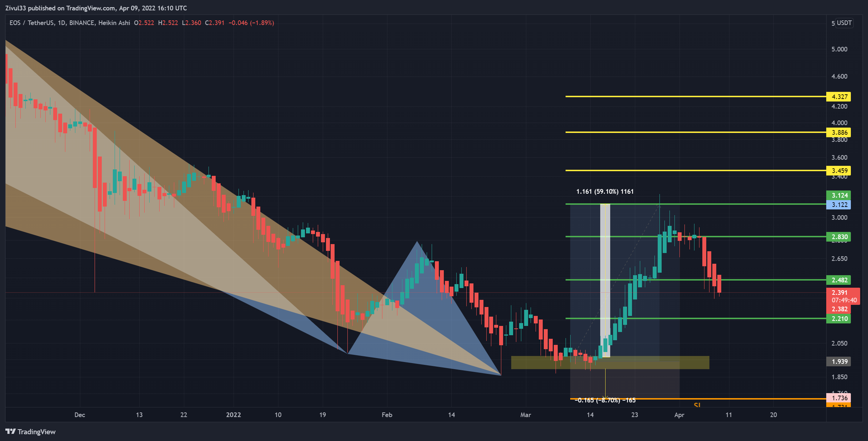Click the USDT currency label
Image resolution: width=868 pixels, height=441 pixels.
844,23
